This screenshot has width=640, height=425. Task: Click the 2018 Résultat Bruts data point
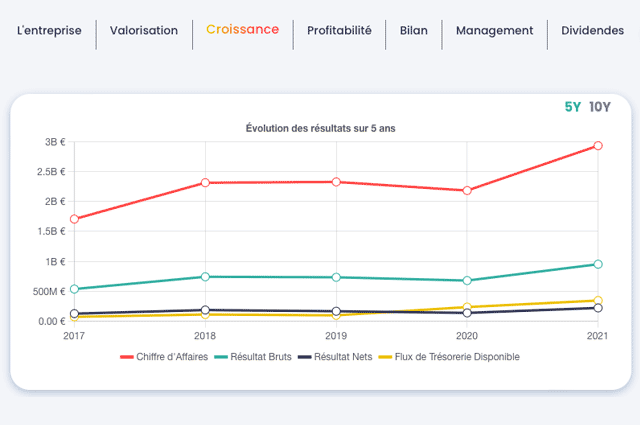tap(205, 277)
